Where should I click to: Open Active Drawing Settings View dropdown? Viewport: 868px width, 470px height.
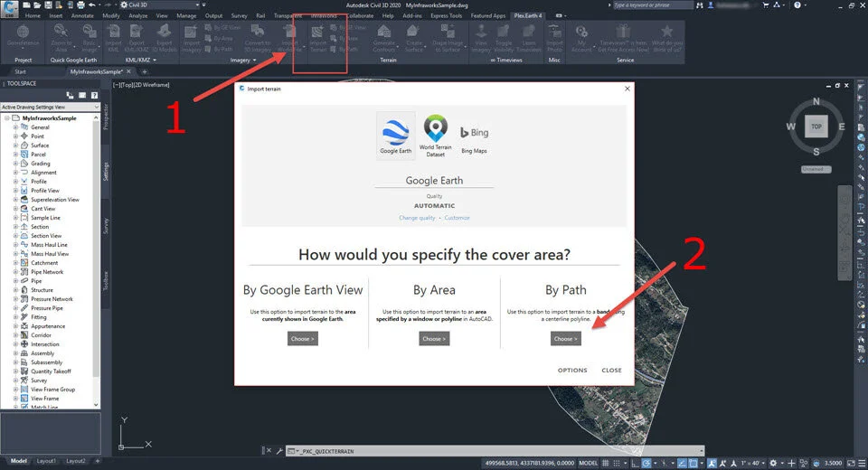tap(50, 107)
